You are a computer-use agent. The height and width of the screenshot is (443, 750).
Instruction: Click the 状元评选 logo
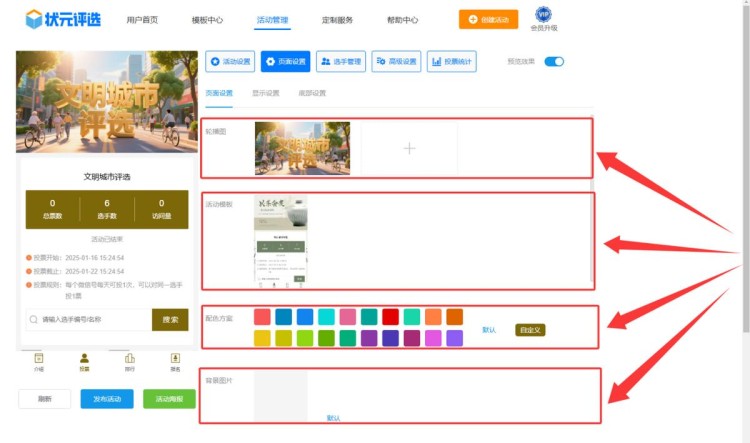[x=63, y=19]
